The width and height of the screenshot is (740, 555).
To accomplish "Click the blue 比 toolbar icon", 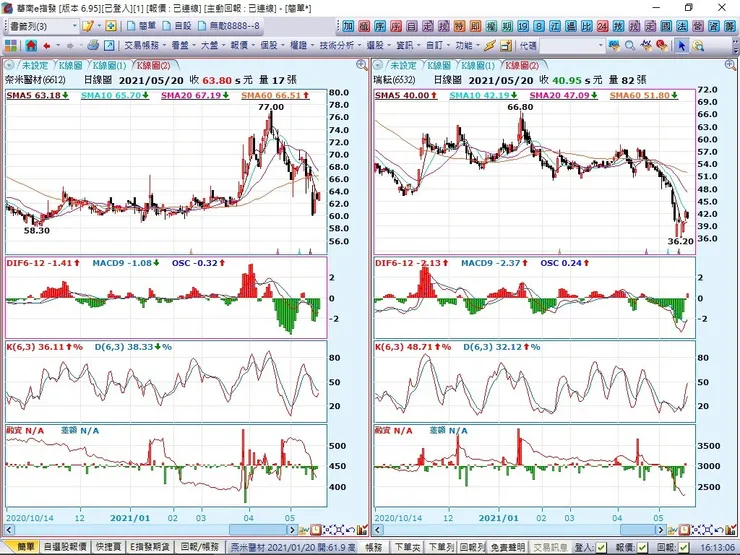I will tap(587, 26).
